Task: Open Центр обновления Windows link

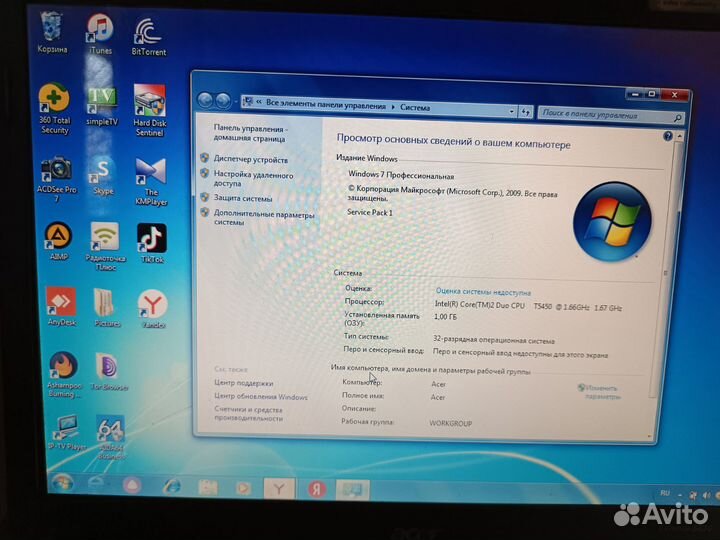Action: pos(261,396)
